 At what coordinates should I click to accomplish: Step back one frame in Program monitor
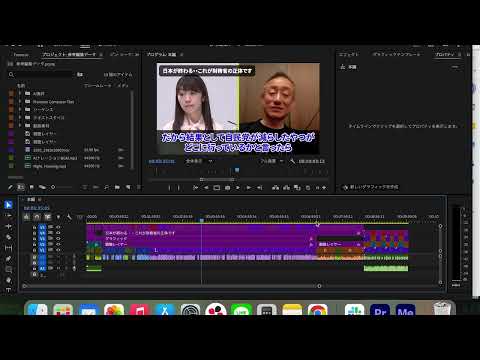point(206,188)
